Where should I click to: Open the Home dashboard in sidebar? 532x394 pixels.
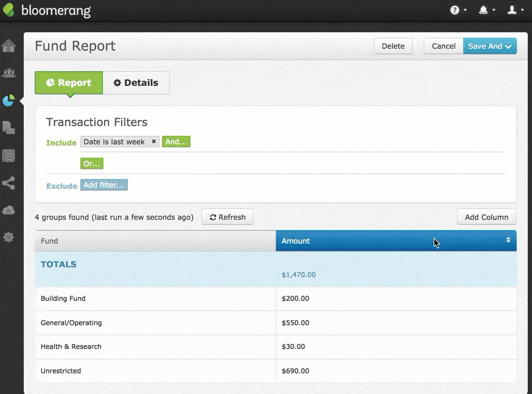pyautogui.click(x=9, y=46)
